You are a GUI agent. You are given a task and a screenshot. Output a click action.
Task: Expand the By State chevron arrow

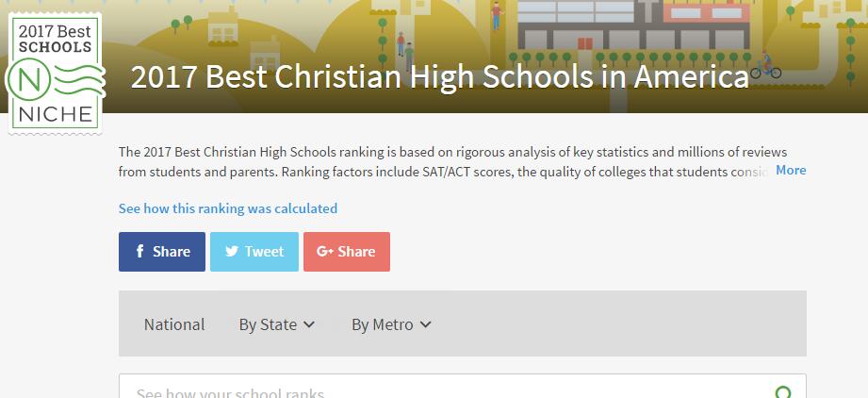coord(309,324)
